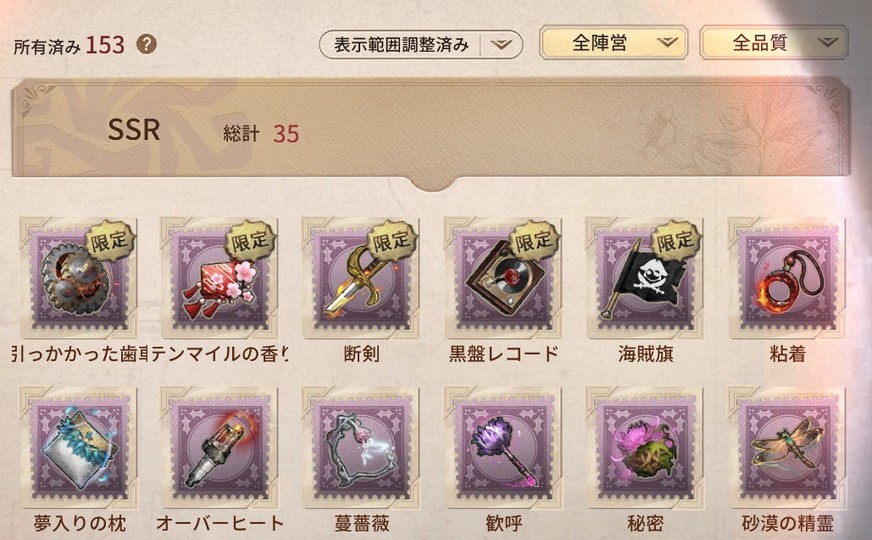Image resolution: width=872 pixels, height=540 pixels.
Task: Expand the 全品質 quality filter
Action: [x=774, y=42]
